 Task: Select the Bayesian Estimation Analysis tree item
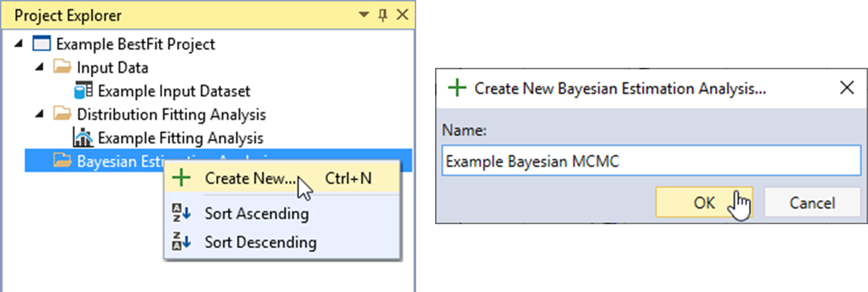pos(114,160)
